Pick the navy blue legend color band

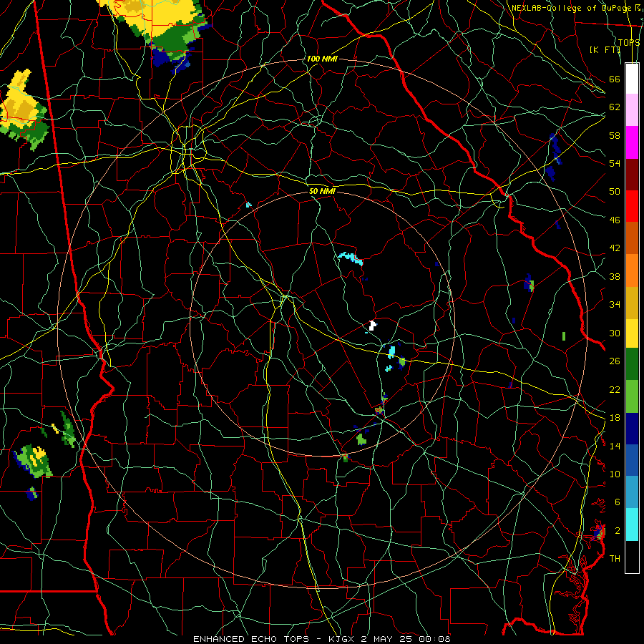coord(632,429)
